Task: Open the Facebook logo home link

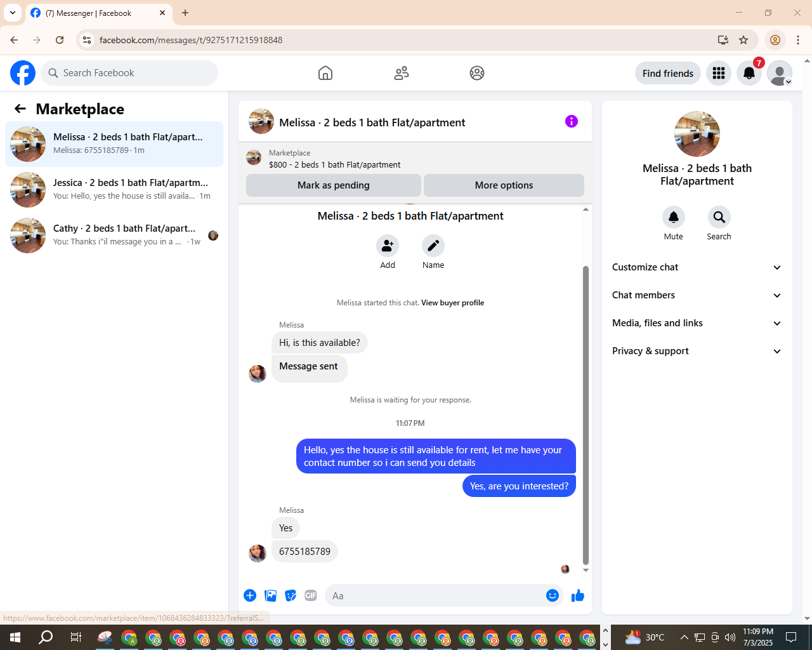Action: (23, 73)
